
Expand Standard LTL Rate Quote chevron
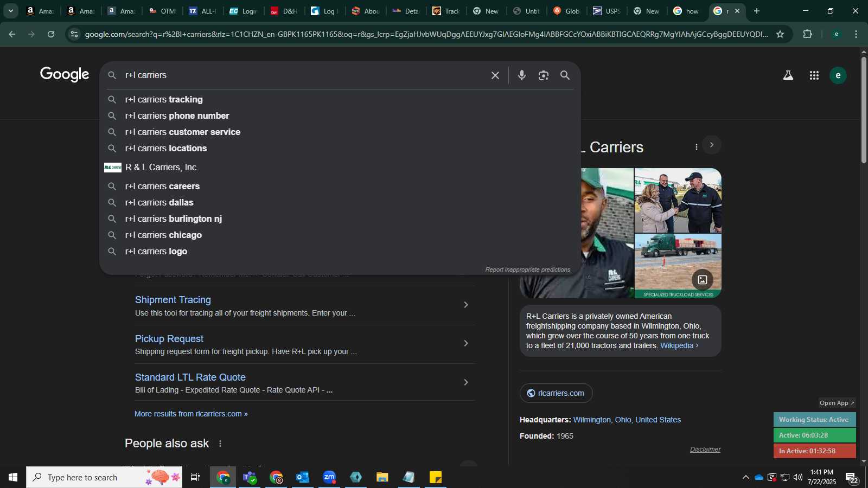click(x=465, y=382)
